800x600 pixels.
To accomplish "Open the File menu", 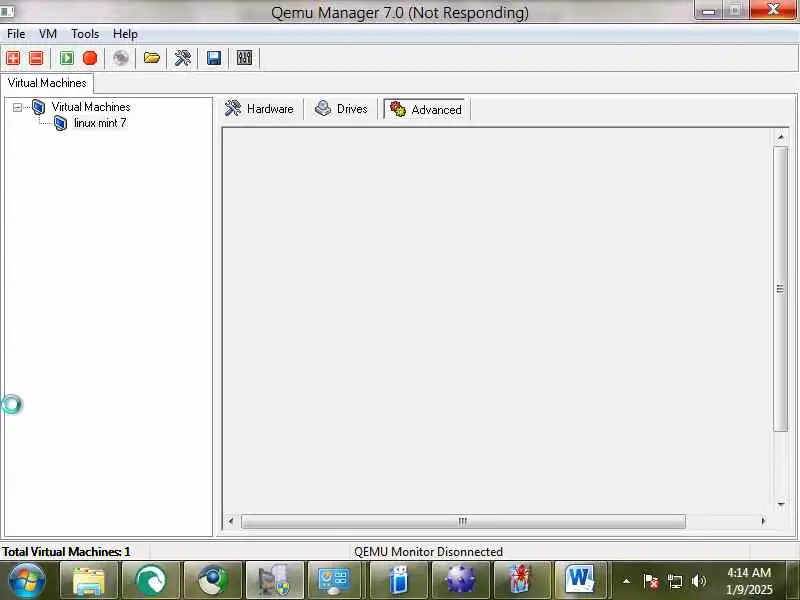I will [16, 34].
